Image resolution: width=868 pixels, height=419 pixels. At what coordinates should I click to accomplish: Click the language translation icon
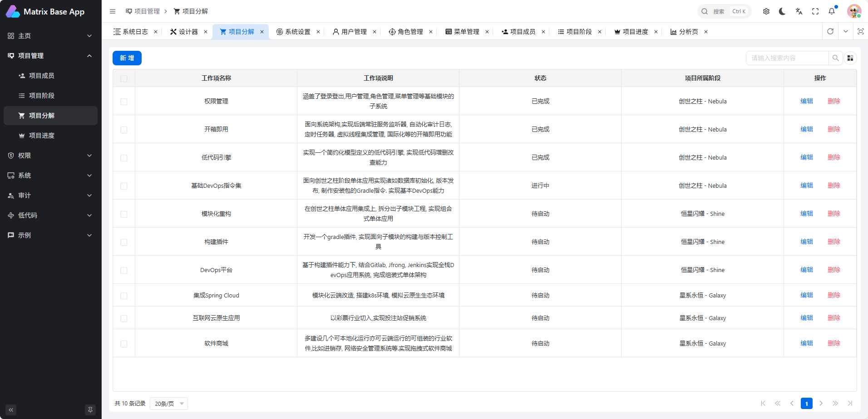pos(799,11)
